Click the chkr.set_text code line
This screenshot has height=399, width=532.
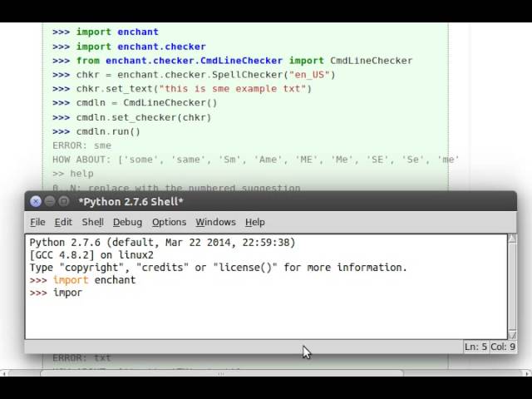click(182, 89)
